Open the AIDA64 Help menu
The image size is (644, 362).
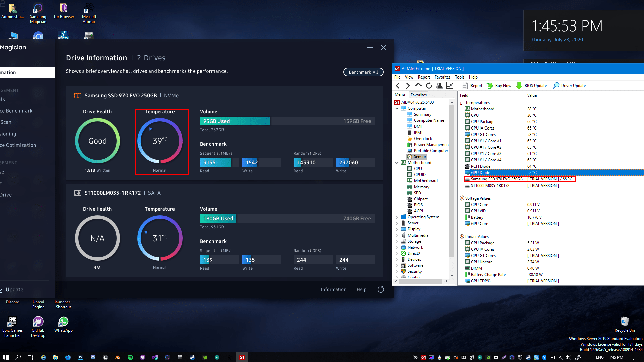(473, 77)
